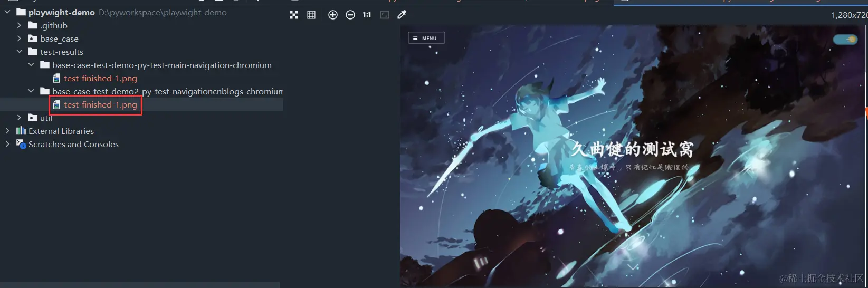Toggle chessboard transparency icon in image toolbar
868x288 pixels.
[294, 15]
